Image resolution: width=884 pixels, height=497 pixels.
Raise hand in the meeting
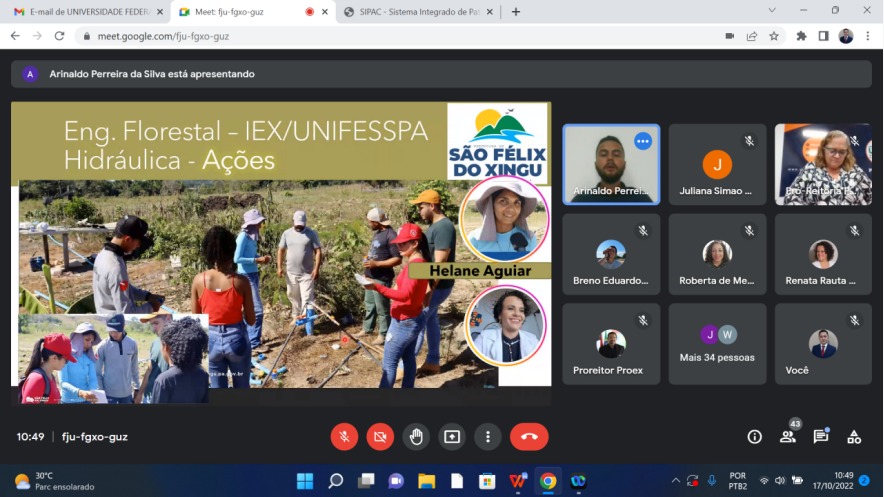point(416,437)
